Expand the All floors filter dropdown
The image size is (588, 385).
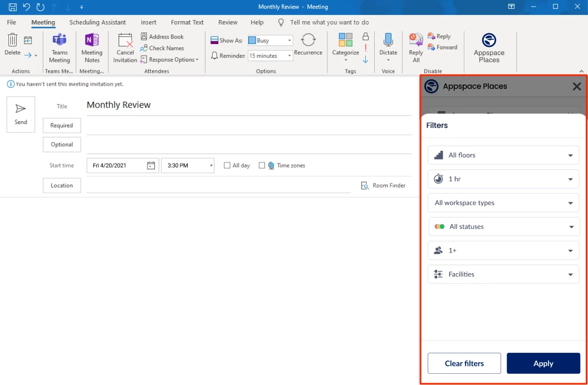pos(503,155)
